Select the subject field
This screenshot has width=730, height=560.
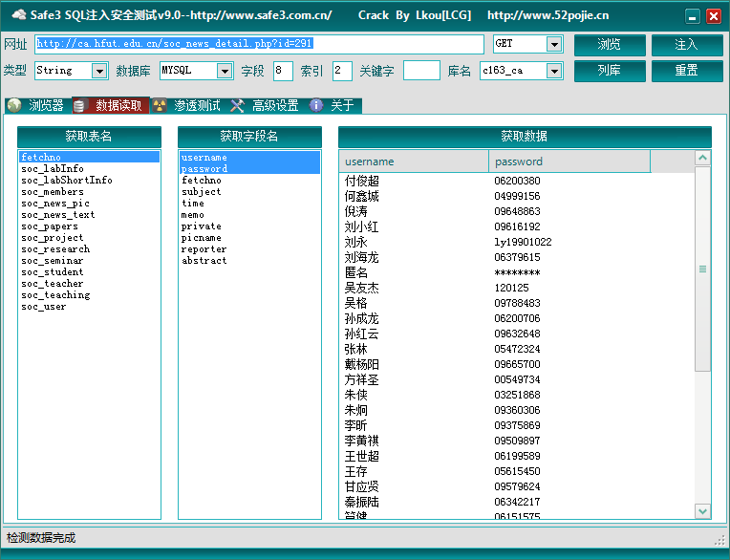pyautogui.click(x=249, y=192)
